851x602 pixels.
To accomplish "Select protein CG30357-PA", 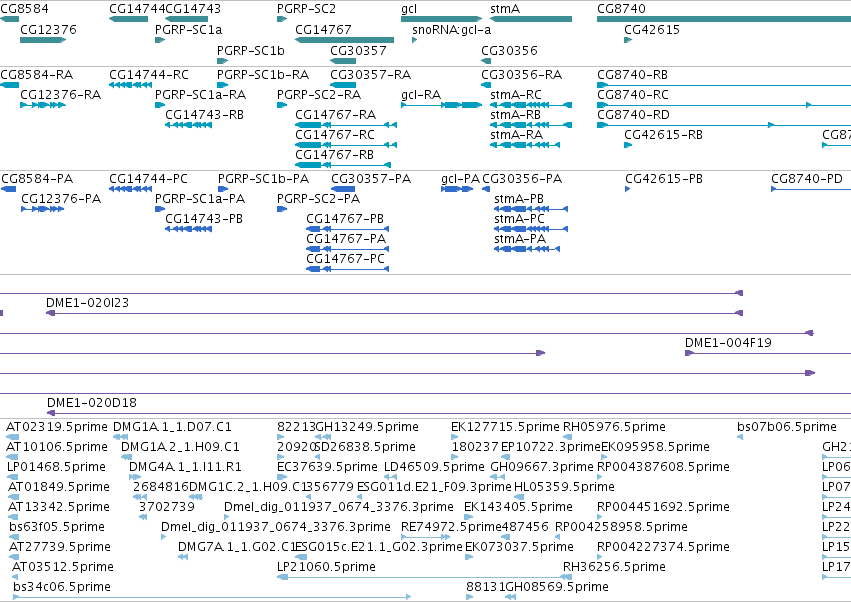I will (x=371, y=179).
